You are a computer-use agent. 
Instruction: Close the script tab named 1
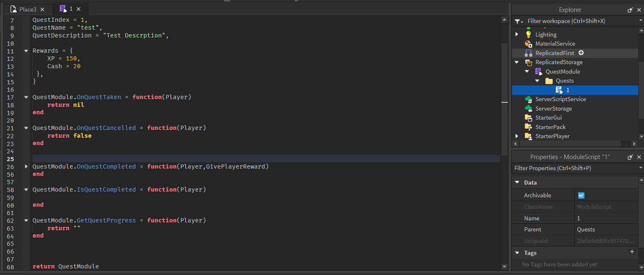pos(79,9)
